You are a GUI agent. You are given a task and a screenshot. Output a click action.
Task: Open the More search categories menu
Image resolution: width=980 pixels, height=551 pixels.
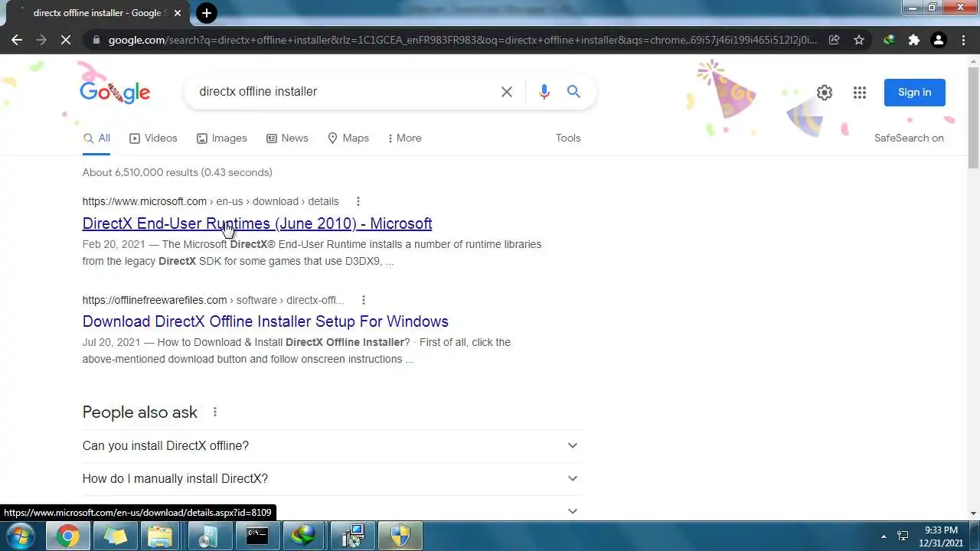(404, 139)
